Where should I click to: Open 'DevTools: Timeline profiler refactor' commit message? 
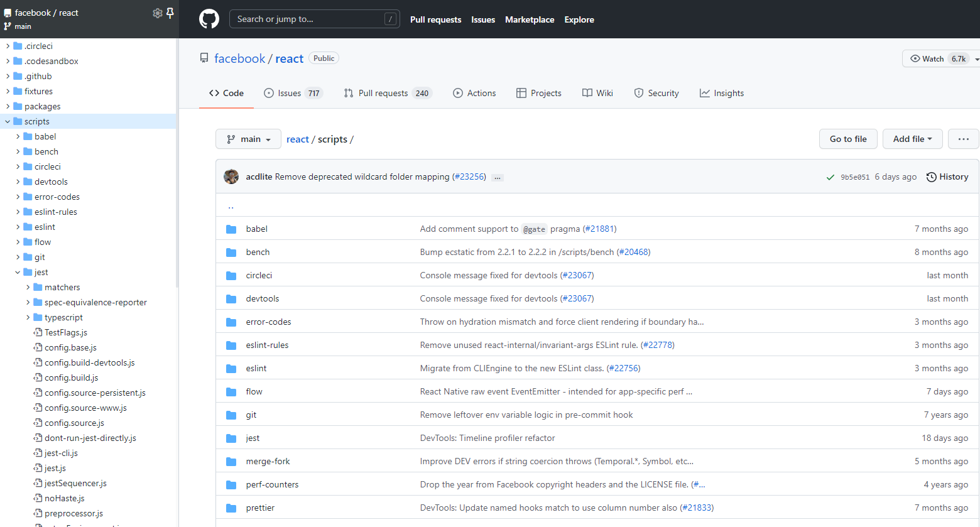tap(487, 438)
